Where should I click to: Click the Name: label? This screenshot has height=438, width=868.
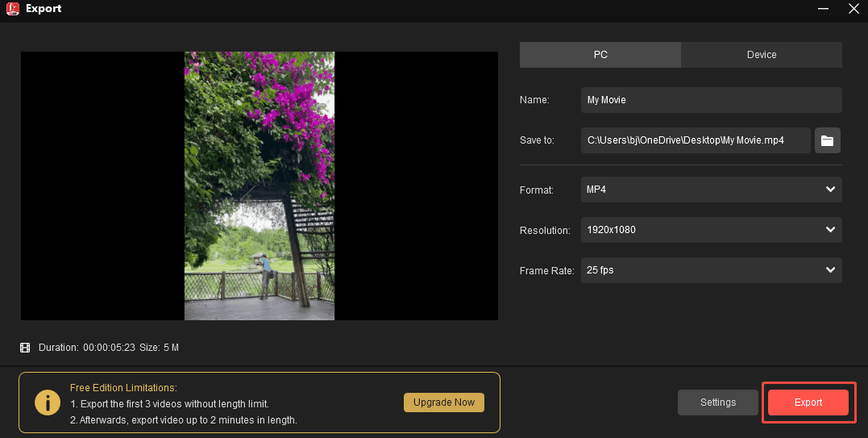pos(534,100)
